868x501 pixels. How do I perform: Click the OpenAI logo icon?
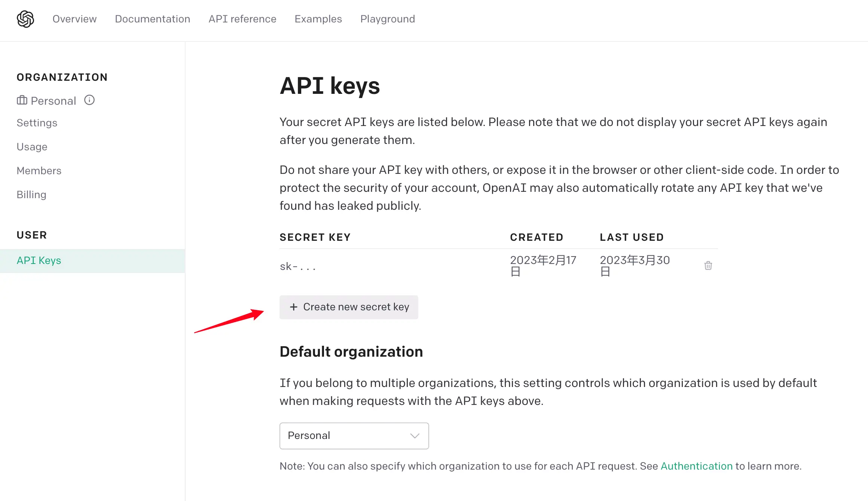click(25, 19)
